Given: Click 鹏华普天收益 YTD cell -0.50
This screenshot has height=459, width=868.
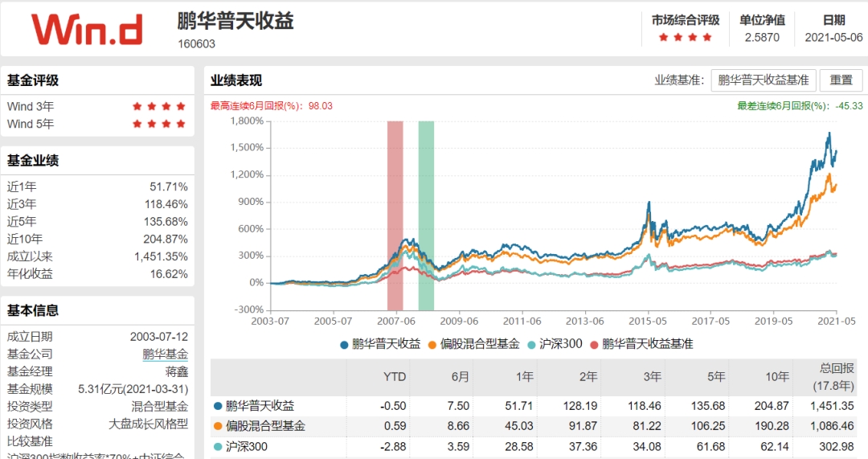Looking at the screenshot, I should coord(393,406).
